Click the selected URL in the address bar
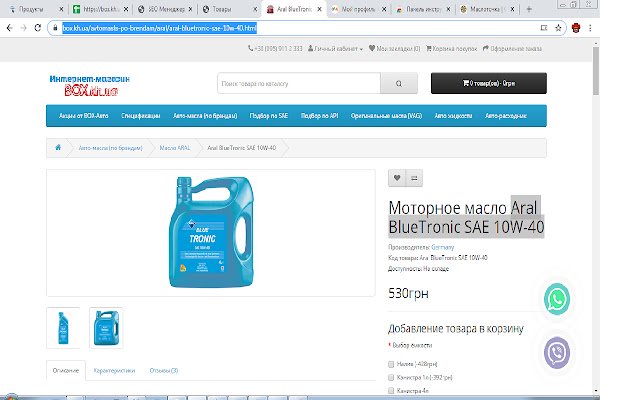Viewport: 640px width, 400px height. (x=159, y=28)
